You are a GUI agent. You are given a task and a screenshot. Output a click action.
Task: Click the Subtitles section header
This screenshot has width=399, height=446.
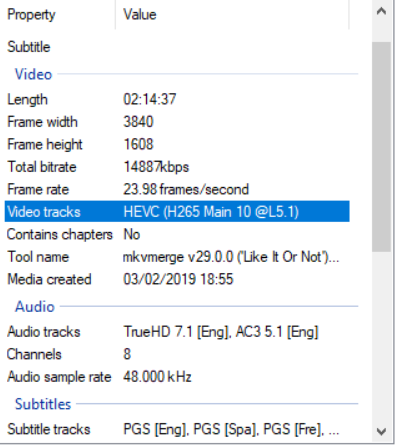point(43,404)
